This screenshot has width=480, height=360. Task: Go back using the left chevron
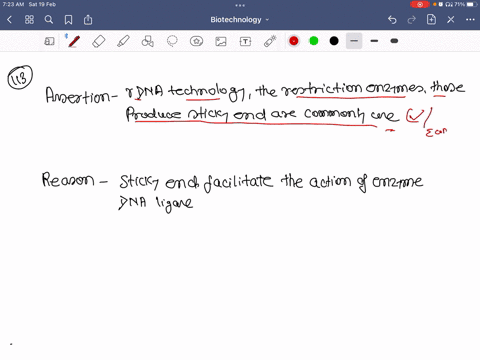9,20
